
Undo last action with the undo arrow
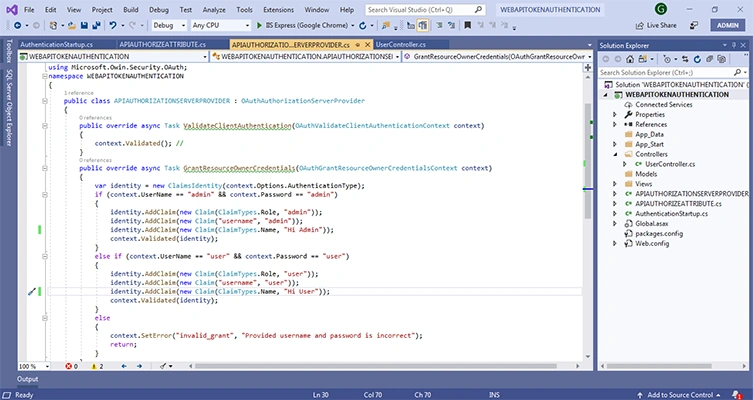point(113,25)
